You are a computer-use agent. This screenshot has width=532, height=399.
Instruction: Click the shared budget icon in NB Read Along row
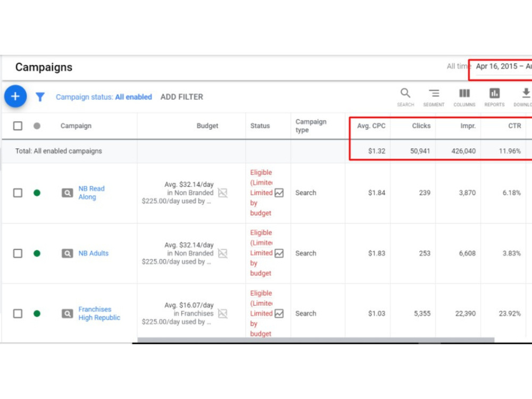tap(222, 193)
